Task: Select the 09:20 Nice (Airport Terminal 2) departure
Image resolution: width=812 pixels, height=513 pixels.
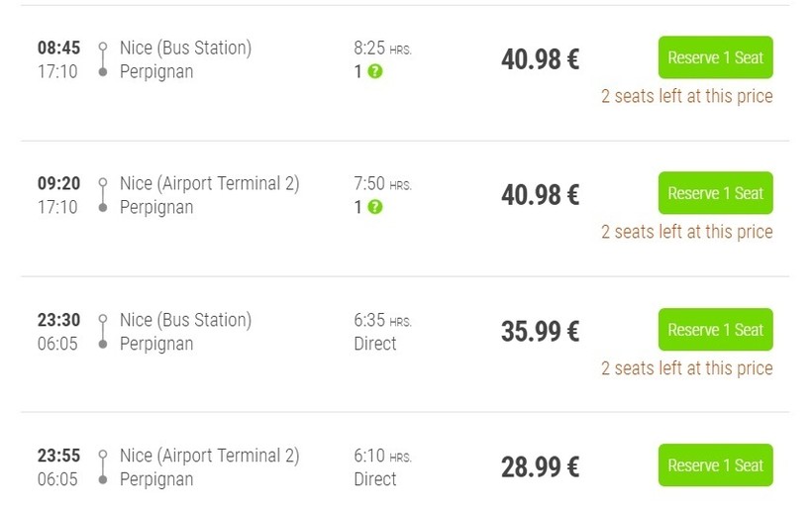Action: click(209, 183)
